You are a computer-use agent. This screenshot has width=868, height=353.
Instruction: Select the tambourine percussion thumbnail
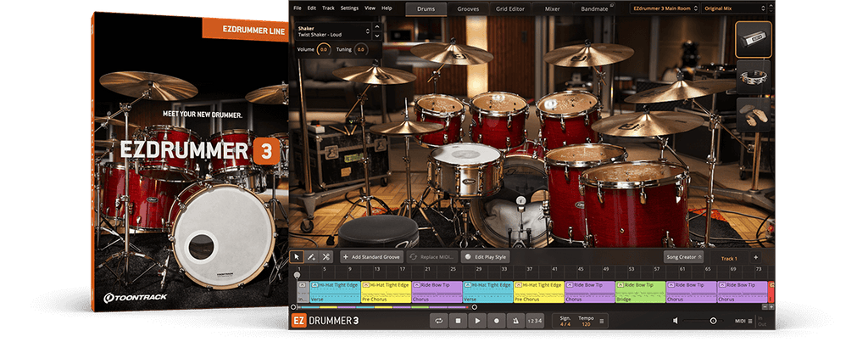pyautogui.click(x=754, y=77)
